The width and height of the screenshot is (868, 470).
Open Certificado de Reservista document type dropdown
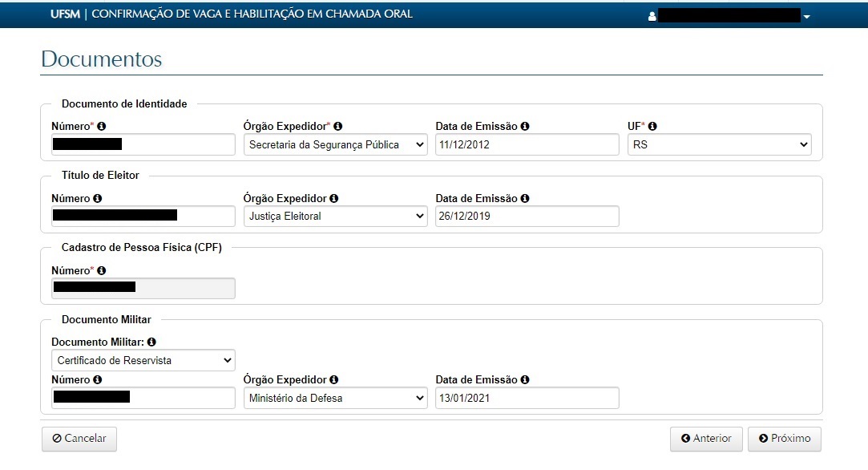click(x=143, y=361)
